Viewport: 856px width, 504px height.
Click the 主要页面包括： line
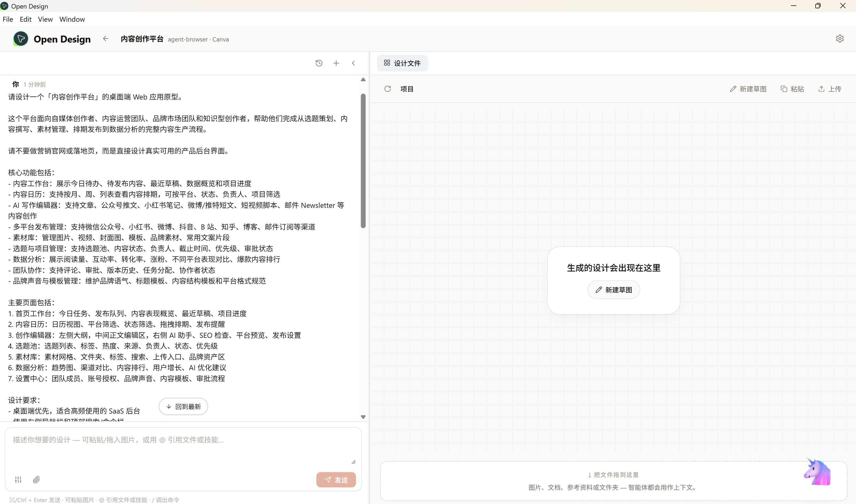coord(31,303)
